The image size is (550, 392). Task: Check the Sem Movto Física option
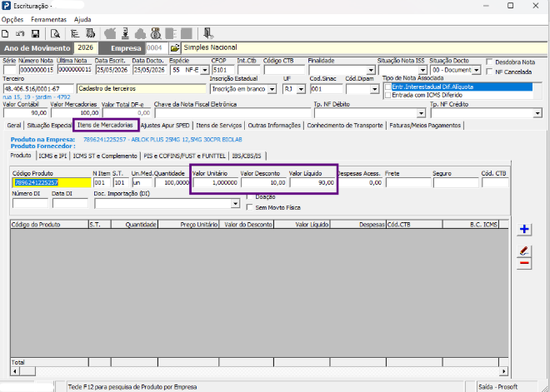250,207
